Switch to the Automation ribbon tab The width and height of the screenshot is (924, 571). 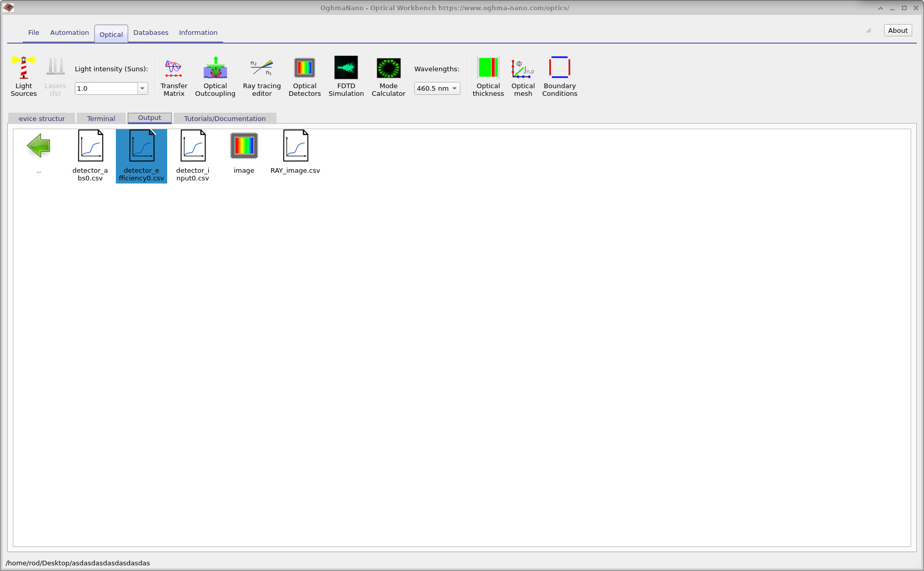69,32
